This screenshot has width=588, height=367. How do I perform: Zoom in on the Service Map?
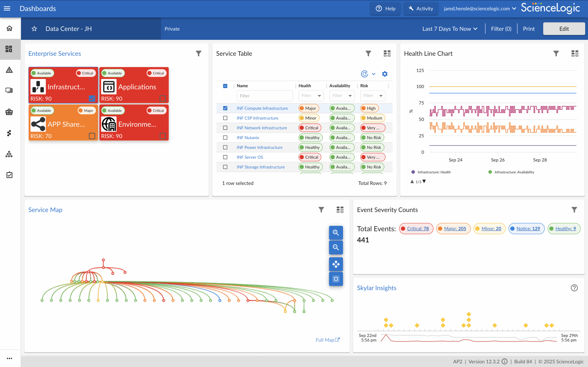[x=336, y=233]
